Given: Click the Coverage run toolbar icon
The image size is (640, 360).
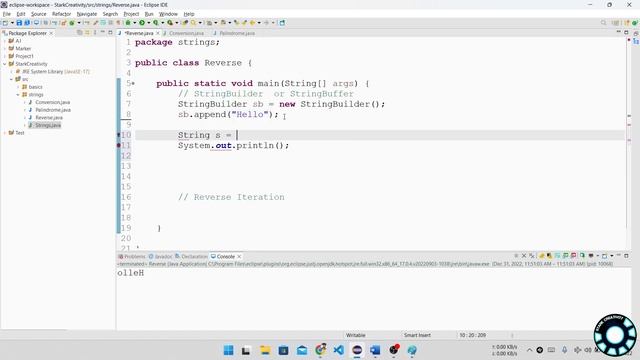Looking at the screenshot, I should pyautogui.click(x=156, y=23).
